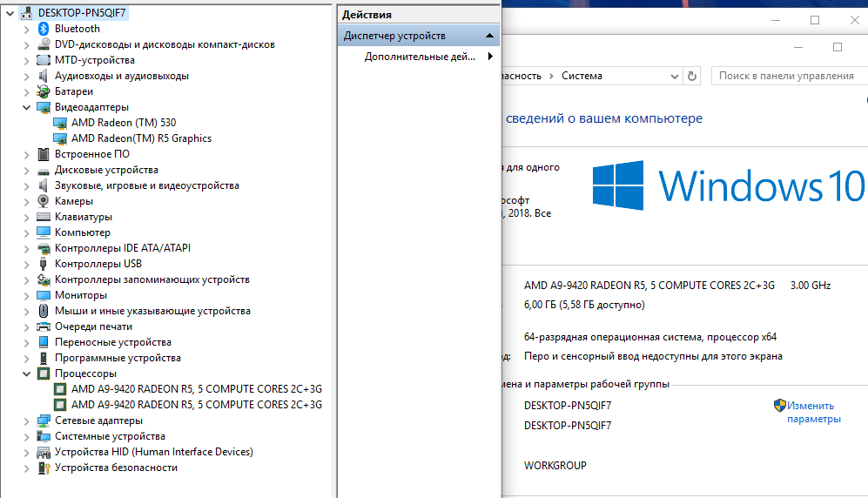The height and width of the screenshot is (498, 868).
Task: Click the Контроллеры IDE ATA/ATAPI icon
Action: (x=44, y=248)
